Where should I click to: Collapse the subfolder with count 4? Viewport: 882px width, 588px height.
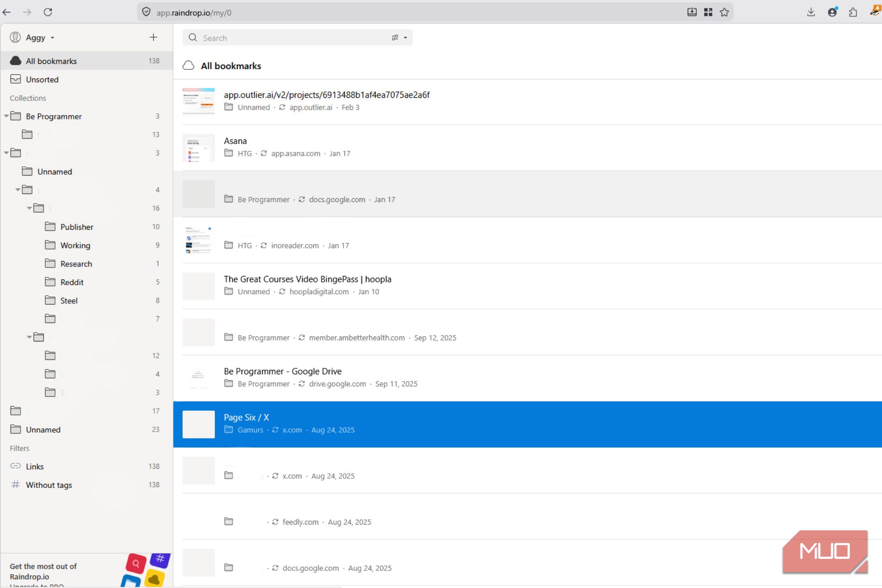coord(18,190)
